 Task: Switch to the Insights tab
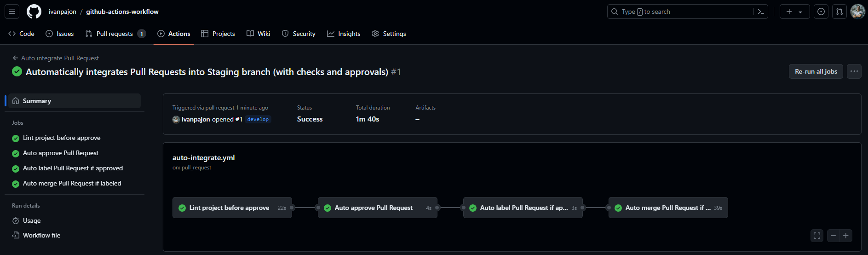coord(344,34)
